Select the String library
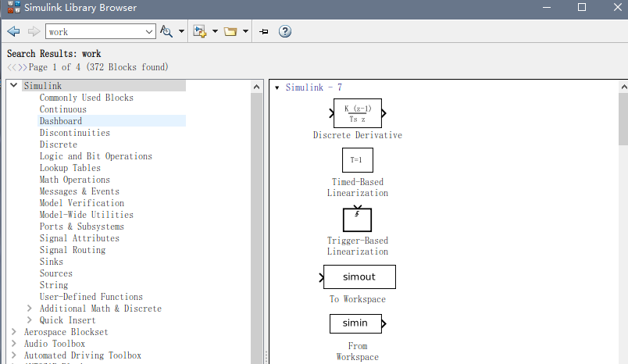Screen dimensions: 628x364 click(x=54, y=285)
